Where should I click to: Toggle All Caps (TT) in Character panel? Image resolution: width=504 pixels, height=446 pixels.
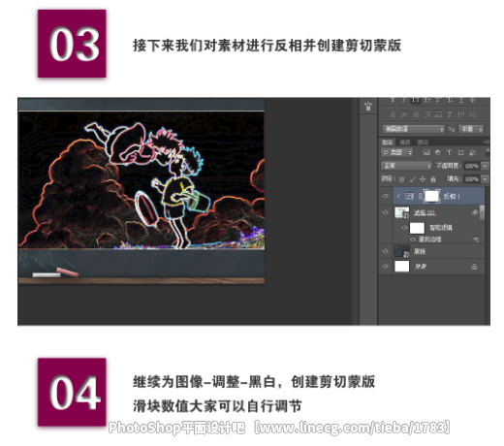click(x=416, y=100)
